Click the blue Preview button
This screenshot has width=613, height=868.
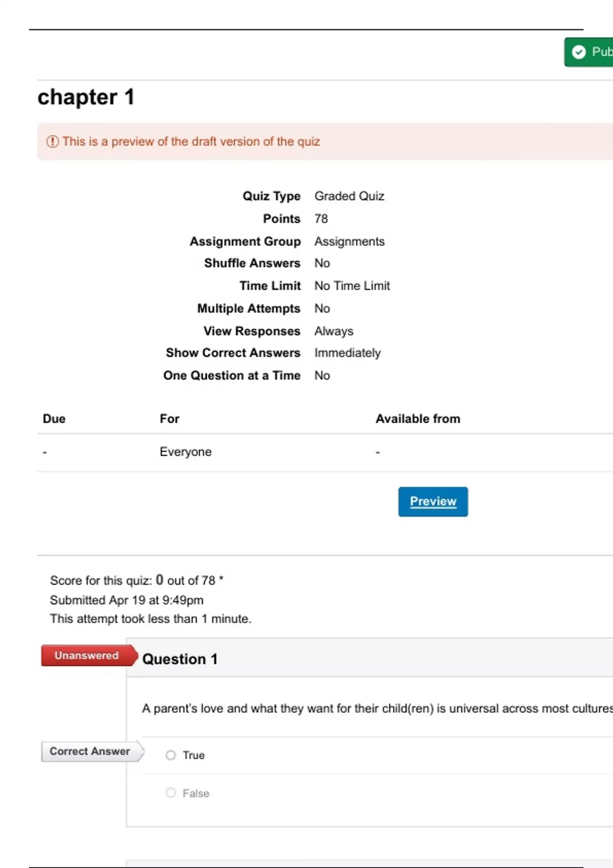[433, 501]
